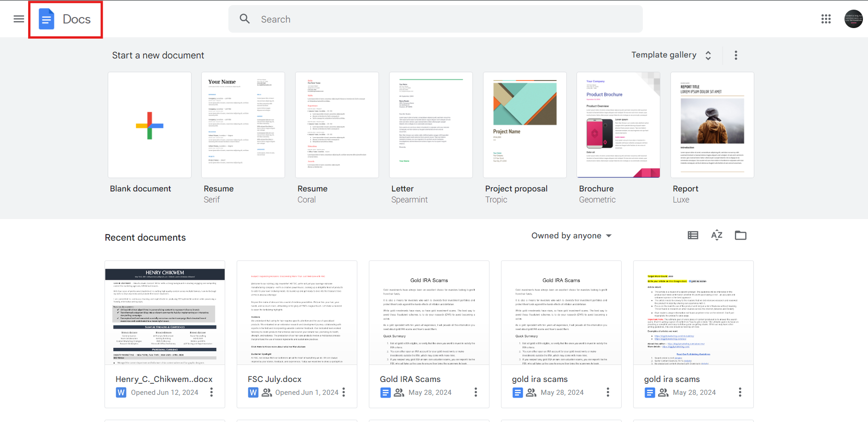This screenshot has height=422, width=868.
Task: Create a Blank document from its thumbnail
Action: 150,125
